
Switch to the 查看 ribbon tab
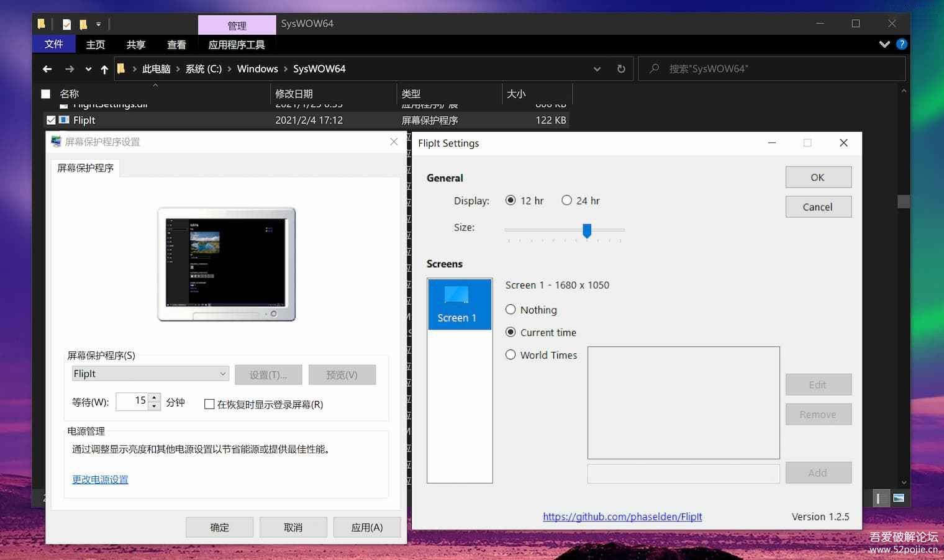pyautogui.click(x=177, y=44)
